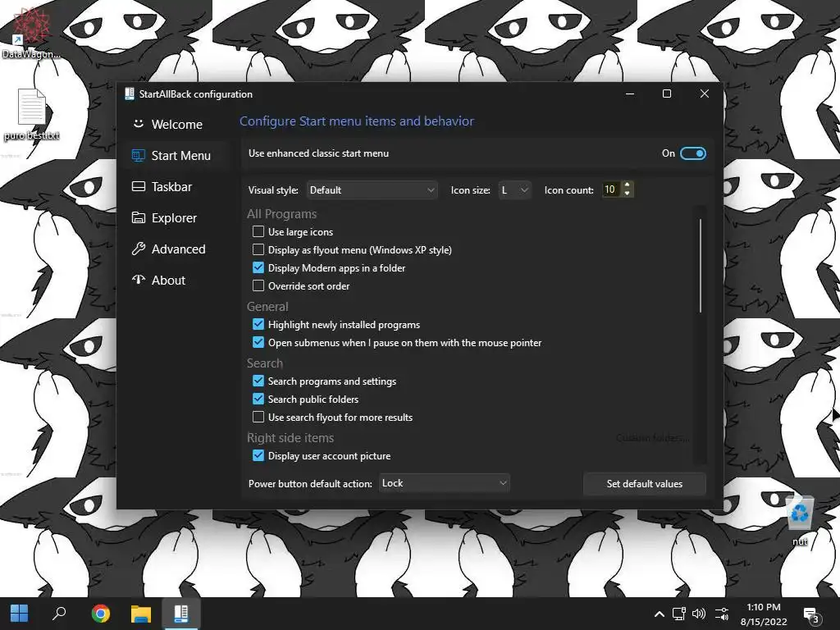Enable Use large icons checkbox
This screenshot has height=630, width=840.
pyautogui.click(x=258, y=231)
